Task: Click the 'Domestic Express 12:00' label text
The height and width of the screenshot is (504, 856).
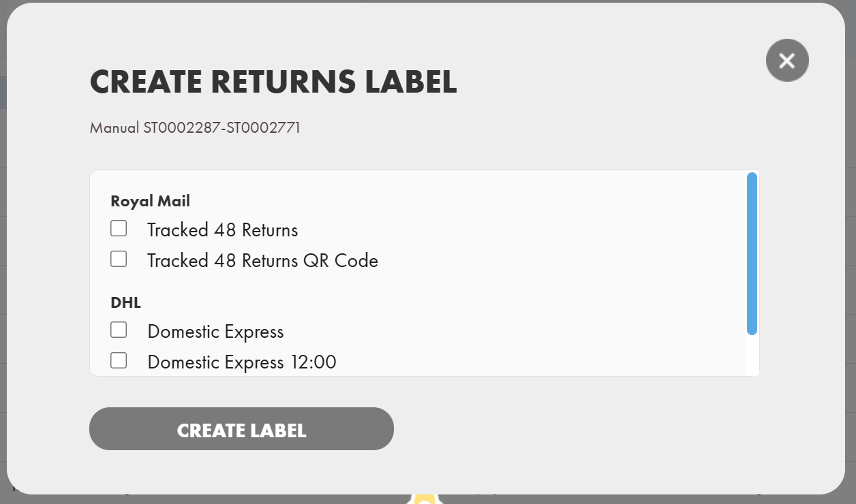Action: 242,362
